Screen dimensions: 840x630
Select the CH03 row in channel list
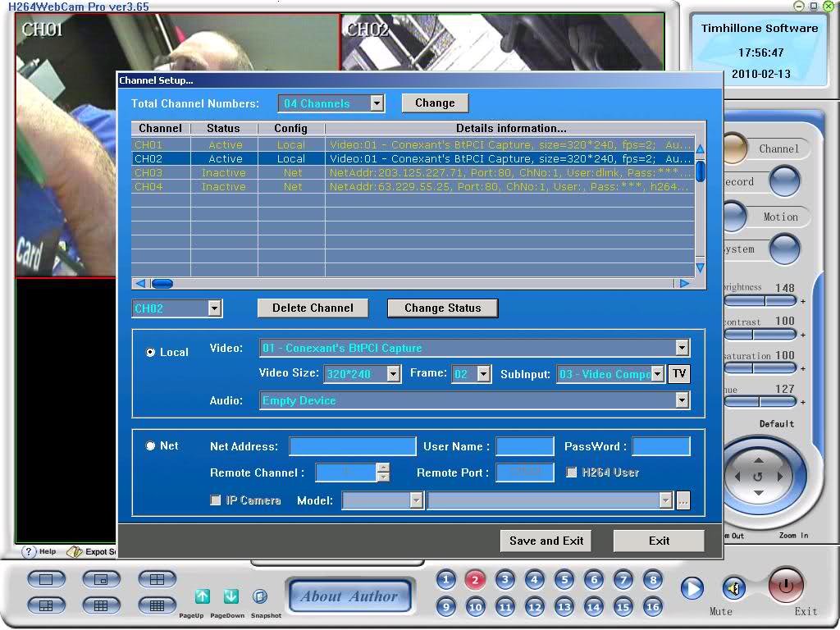coord(413,172)
